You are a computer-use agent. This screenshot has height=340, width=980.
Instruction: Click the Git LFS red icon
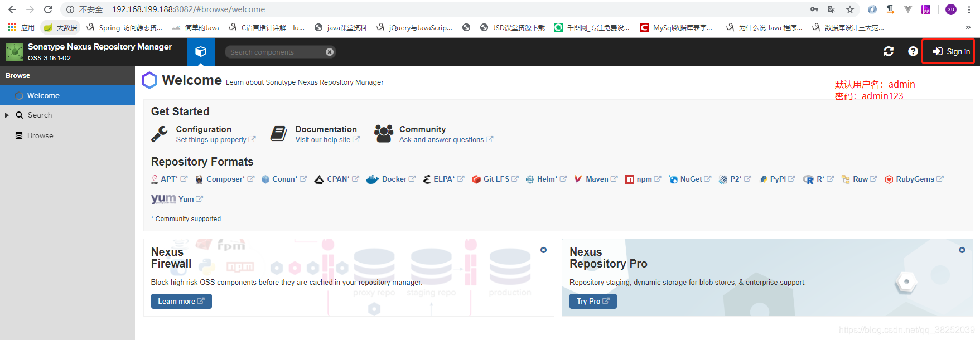click(476, 179)
